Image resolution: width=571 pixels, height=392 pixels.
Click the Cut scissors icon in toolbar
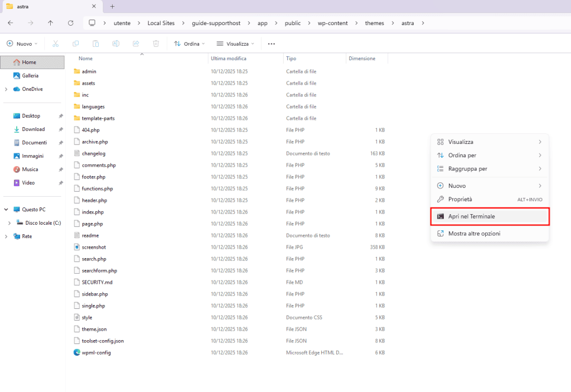(x=55, y=43)
